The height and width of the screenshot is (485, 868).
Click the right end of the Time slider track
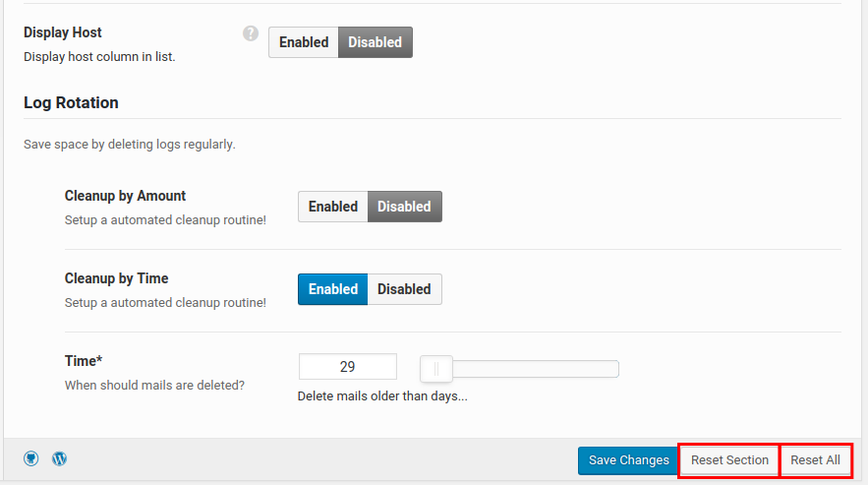pos(612,369)
